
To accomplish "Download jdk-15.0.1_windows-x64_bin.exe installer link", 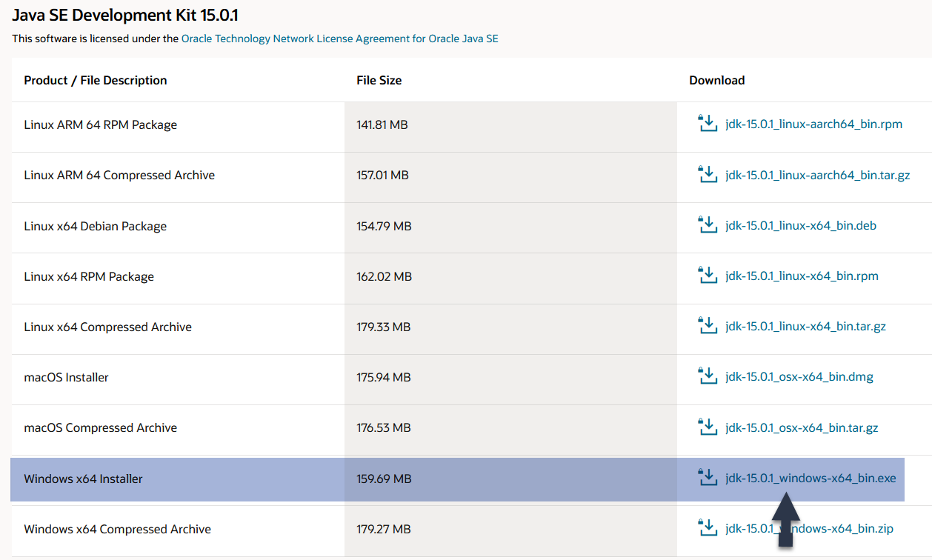I will tap(811, 479).
